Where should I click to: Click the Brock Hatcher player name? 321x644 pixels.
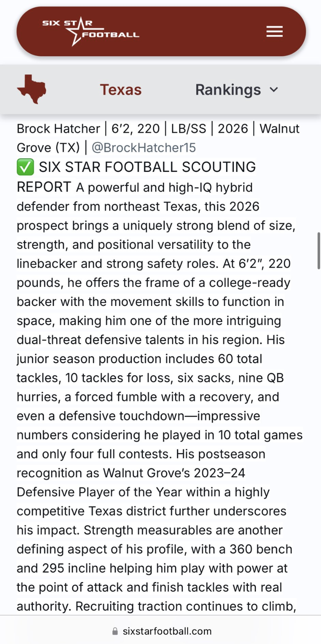point(58,129)
